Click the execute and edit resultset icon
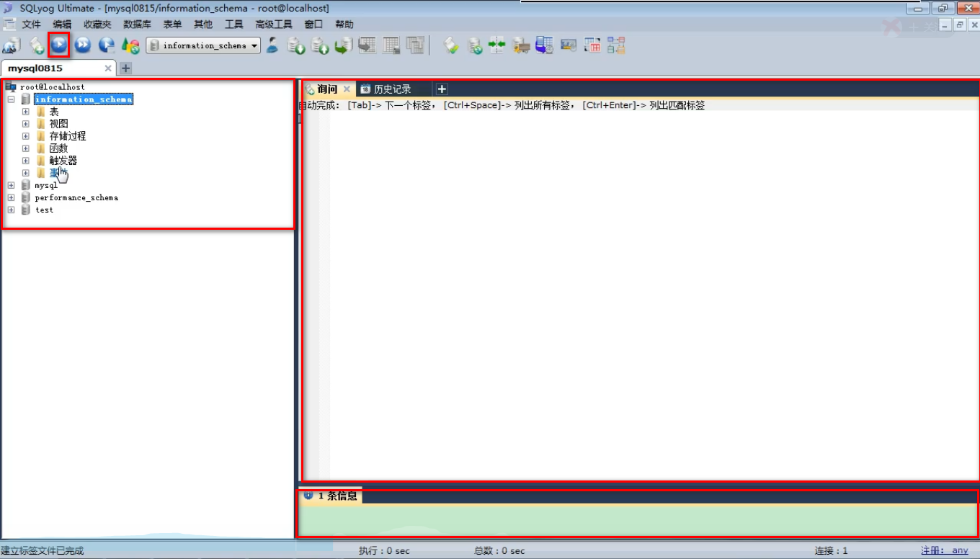 pyautogui.click(x=107, y=45)
